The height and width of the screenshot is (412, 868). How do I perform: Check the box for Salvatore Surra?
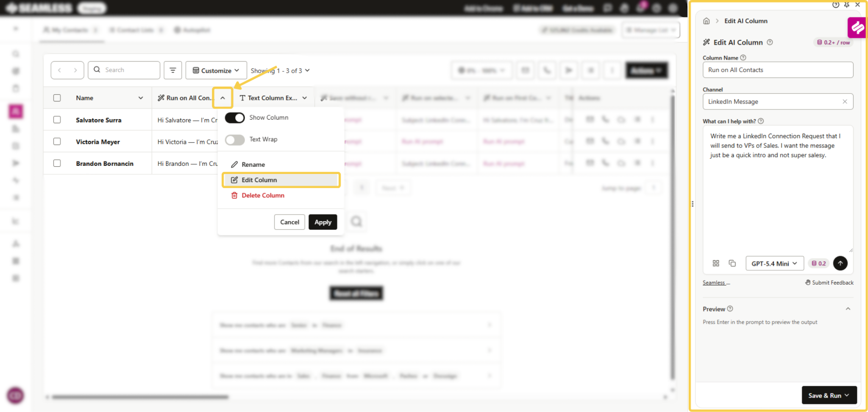coord(57,120)
